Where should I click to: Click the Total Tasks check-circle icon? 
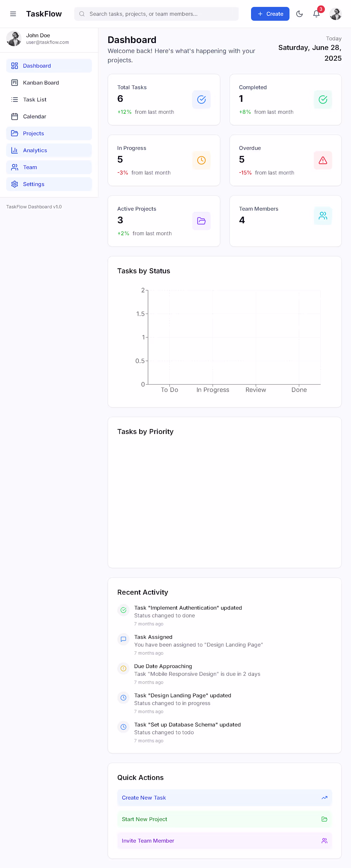pyautogui.click(x=201, y=99)
